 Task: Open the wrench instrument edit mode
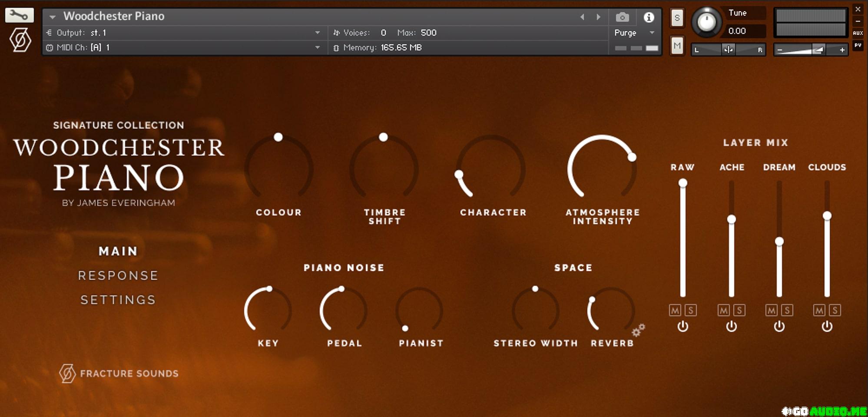[19, 15]
